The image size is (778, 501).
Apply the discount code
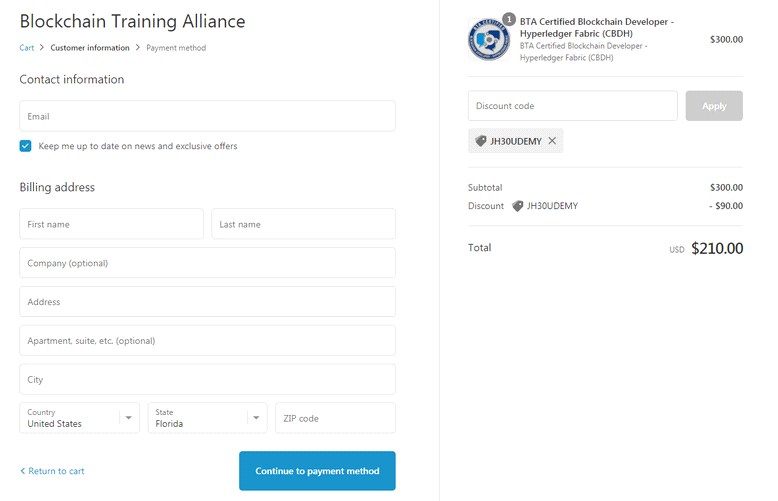(x=714, y=106)
